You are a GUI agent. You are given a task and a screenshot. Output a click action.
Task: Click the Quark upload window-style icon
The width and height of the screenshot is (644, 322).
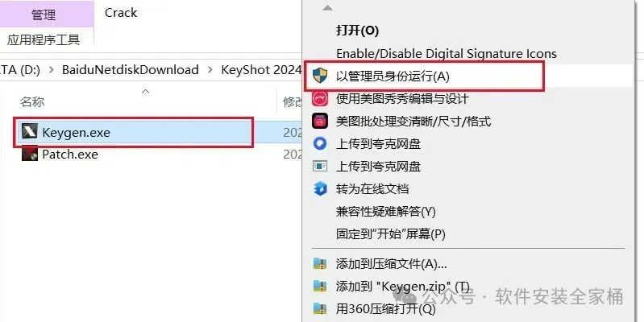[320, 166]
